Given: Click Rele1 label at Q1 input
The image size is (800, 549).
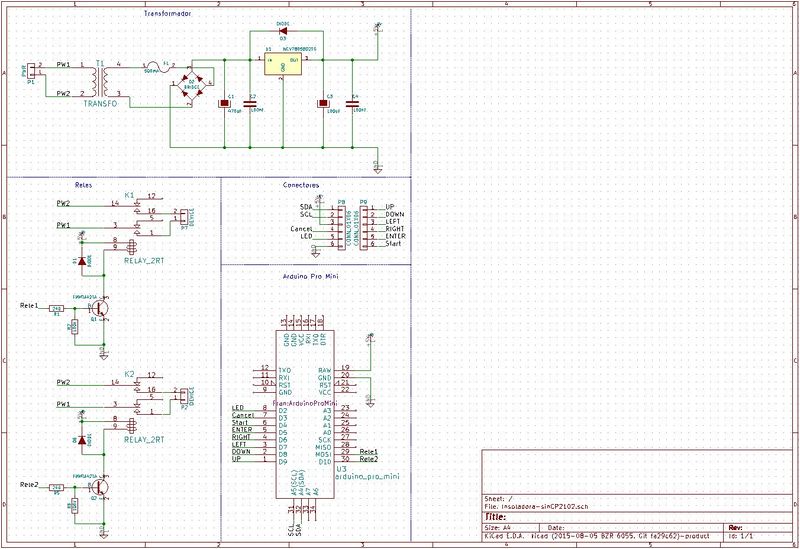Looking at the screenshot, I should click(29, 306).
